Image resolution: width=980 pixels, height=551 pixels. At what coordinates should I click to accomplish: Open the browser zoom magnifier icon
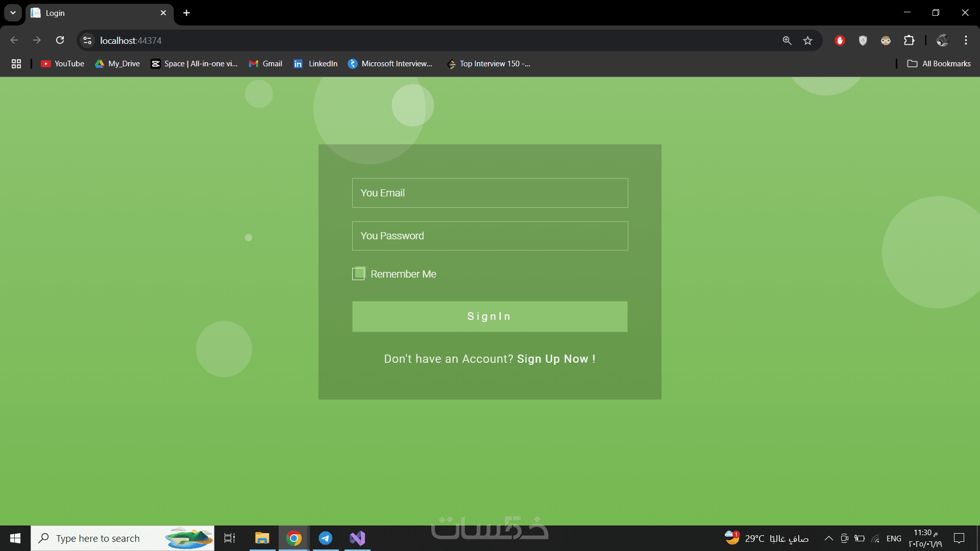[787, 40]
